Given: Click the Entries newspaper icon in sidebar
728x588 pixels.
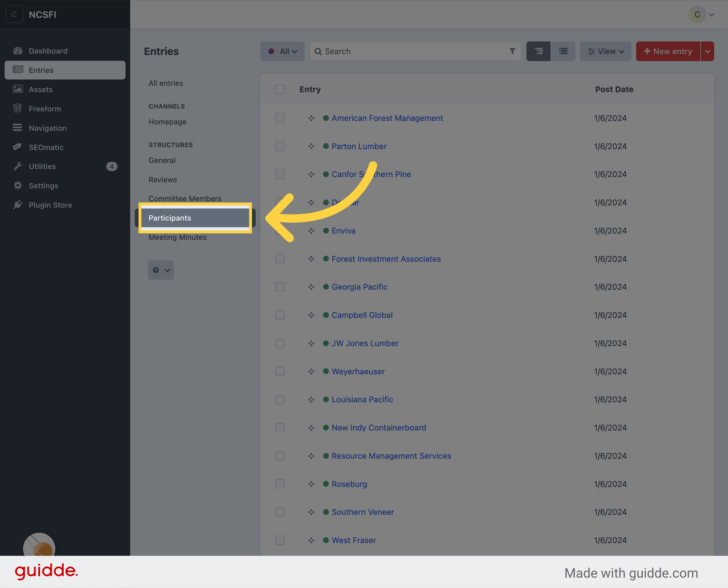Looking at the screenshot, I should pos(18,70).
